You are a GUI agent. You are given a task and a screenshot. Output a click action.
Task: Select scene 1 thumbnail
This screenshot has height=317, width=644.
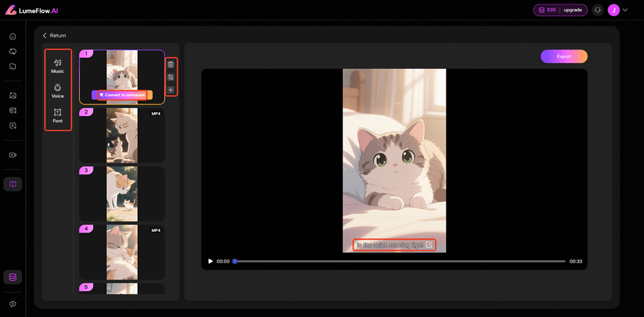coord(122,77)
